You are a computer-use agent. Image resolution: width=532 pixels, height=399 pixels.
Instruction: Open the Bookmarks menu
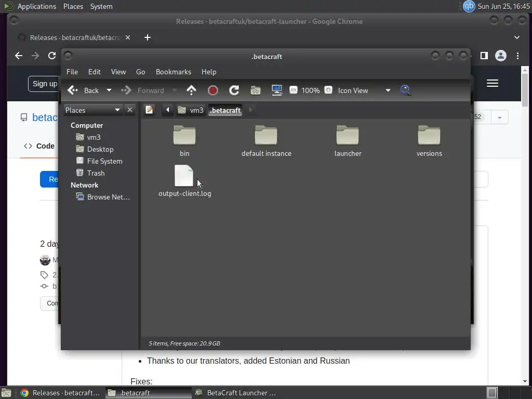tap(174, 72)
